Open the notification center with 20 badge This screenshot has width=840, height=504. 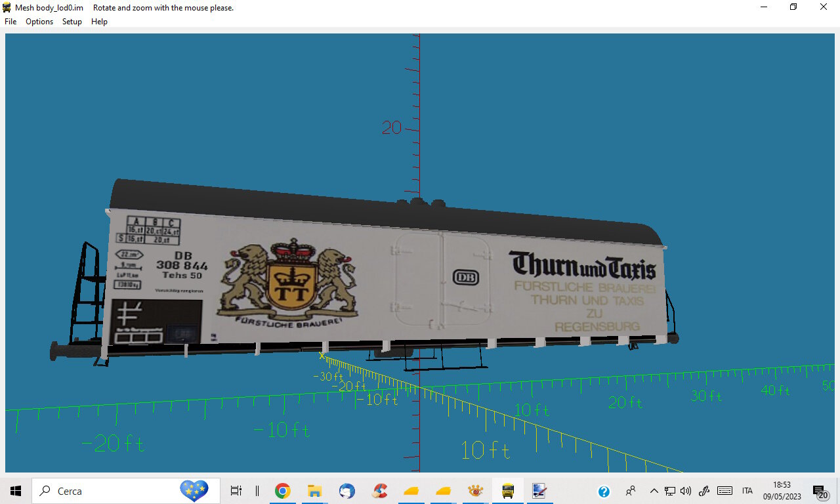pos(820,492)
